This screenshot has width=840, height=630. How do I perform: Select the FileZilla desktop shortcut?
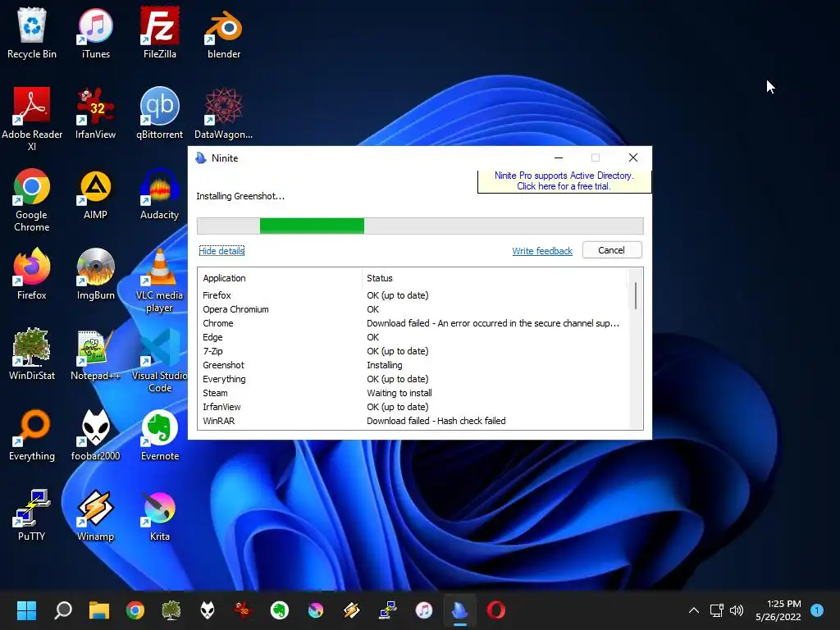point(160,33)
